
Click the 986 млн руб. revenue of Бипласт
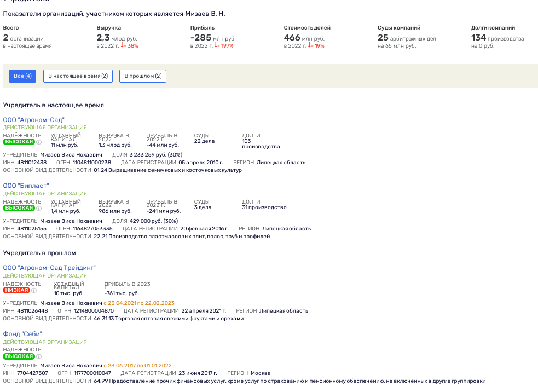(115, 211)
